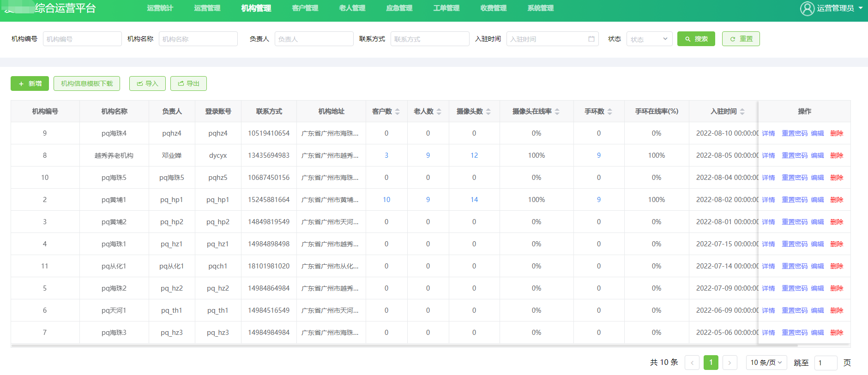The height and width of the screenshot is (375, 868).
Task: Sort by 摄像头数 column arrows
Action: pyautogui.click(x=488, y=112)
